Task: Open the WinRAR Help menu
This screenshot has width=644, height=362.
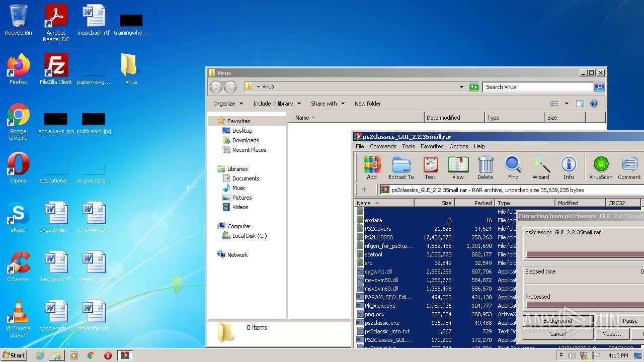Action: click(479, 146)
